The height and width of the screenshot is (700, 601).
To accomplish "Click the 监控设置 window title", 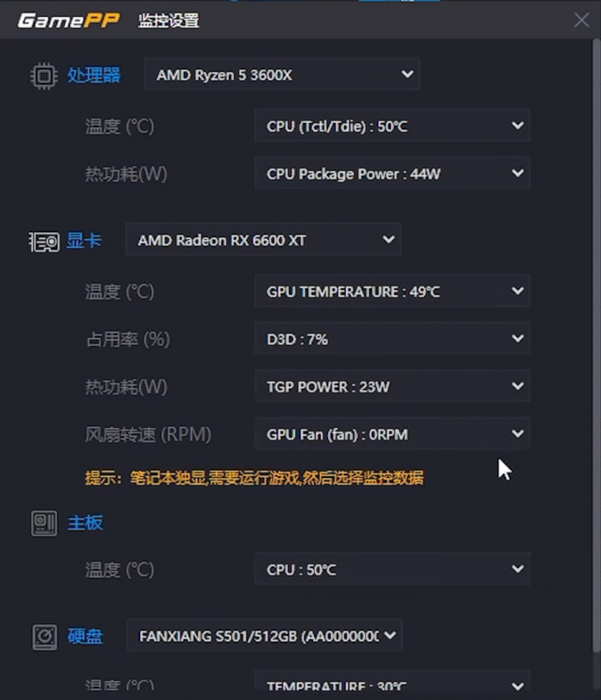I will (168, 21).
